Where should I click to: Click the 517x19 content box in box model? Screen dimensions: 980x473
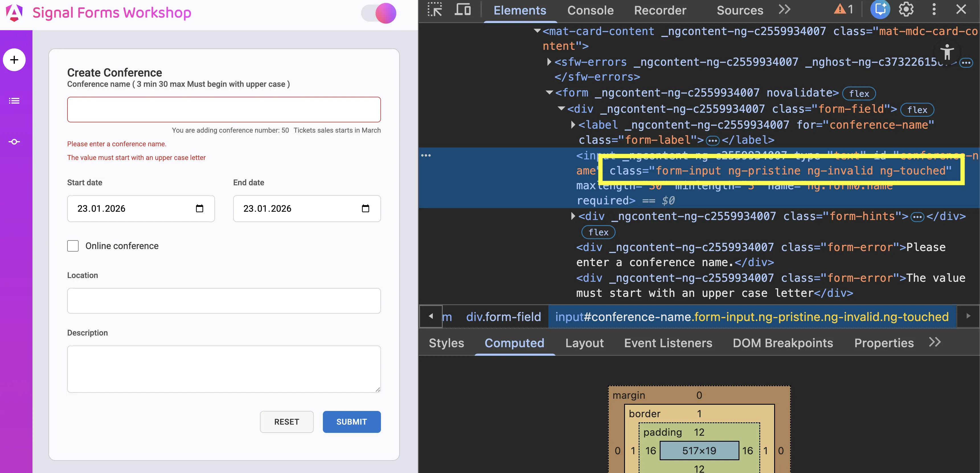[699, 451]
